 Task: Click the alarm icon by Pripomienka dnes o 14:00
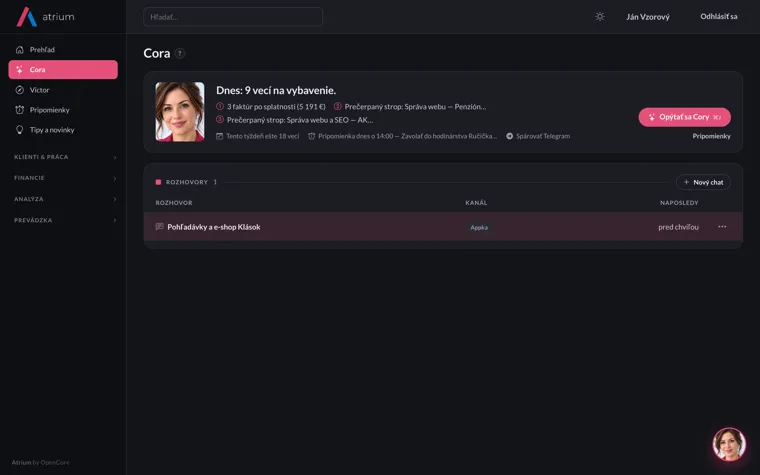coord(312,136)
